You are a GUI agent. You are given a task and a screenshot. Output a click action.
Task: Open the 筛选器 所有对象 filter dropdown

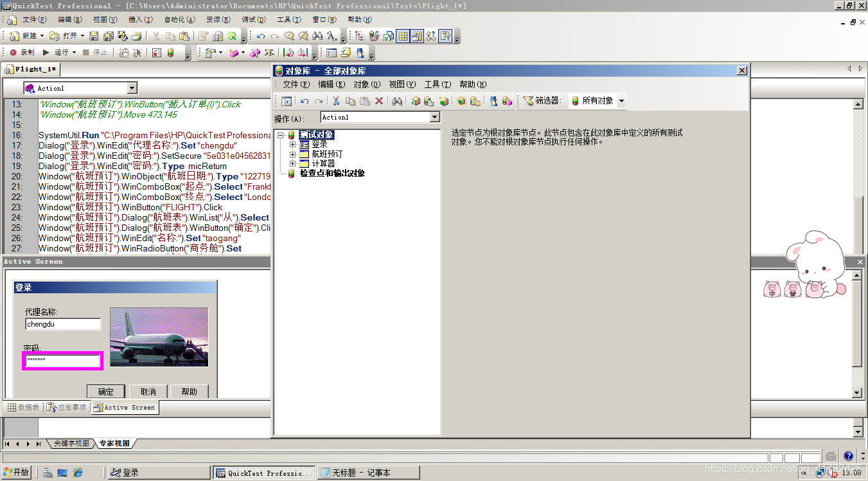(621, 101)
